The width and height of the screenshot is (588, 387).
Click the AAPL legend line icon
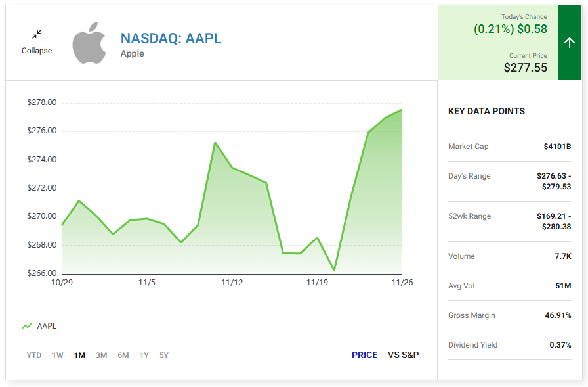(x=27, y=326)
